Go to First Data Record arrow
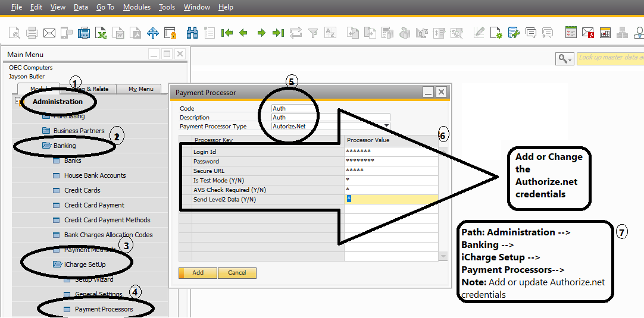The width and height of the screenshot is (644, 318). (x=227, y=33)
